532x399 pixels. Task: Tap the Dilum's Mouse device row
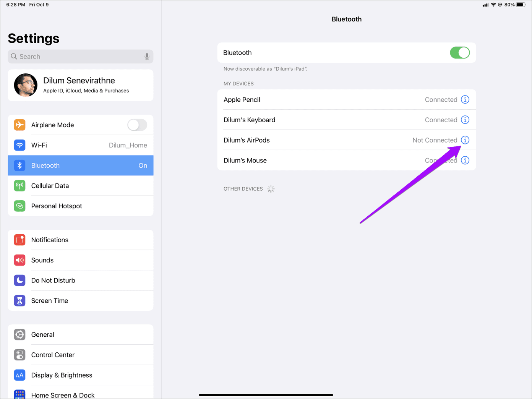click(347, 160)
